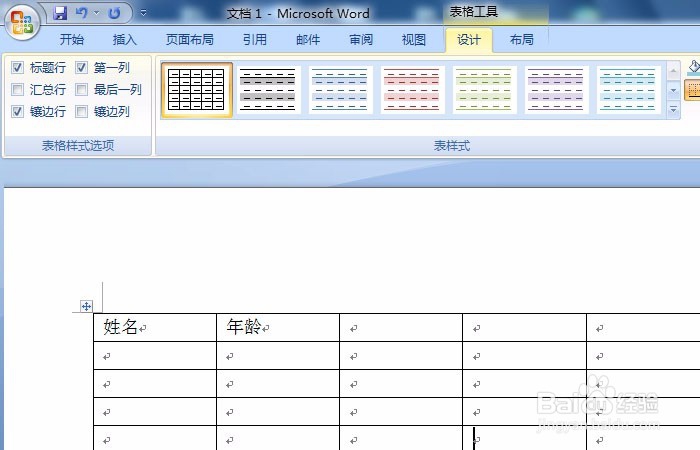Apply the green accent table style
700x450 pixels.
pos(484,90)
